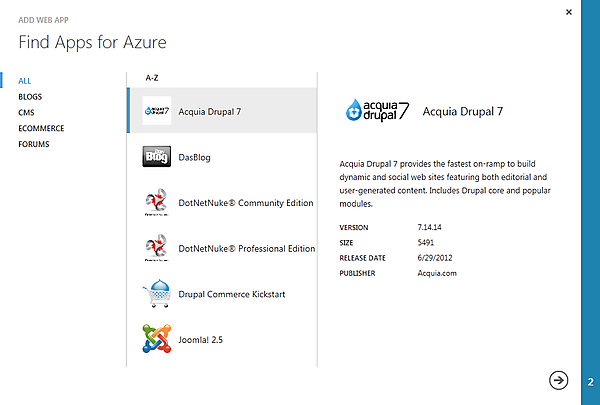The image size is (600, 405).
Task: Open the ECOMMERCE category
Action: 41,128
